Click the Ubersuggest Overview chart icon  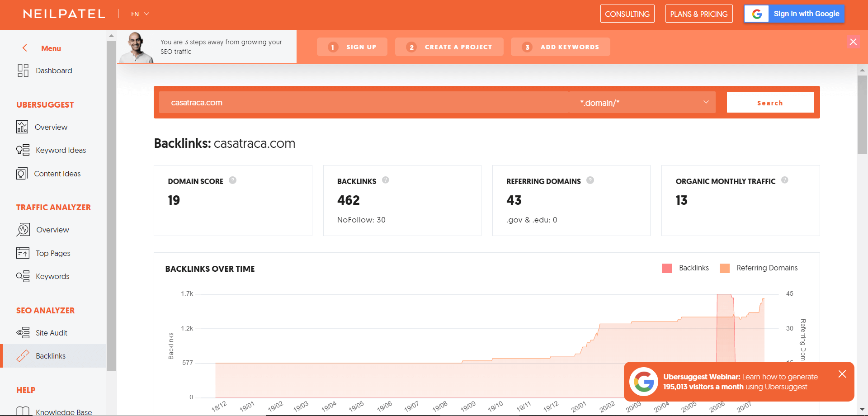click(x=22, y=127)
